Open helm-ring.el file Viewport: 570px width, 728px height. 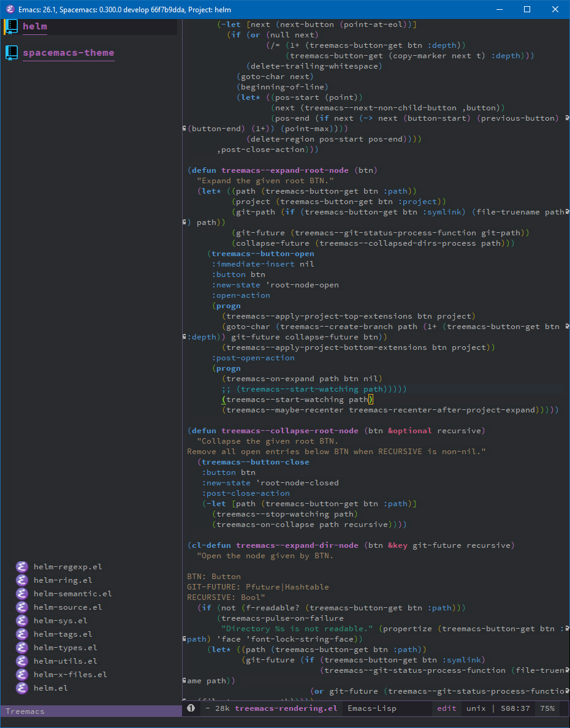click(63, 580)
